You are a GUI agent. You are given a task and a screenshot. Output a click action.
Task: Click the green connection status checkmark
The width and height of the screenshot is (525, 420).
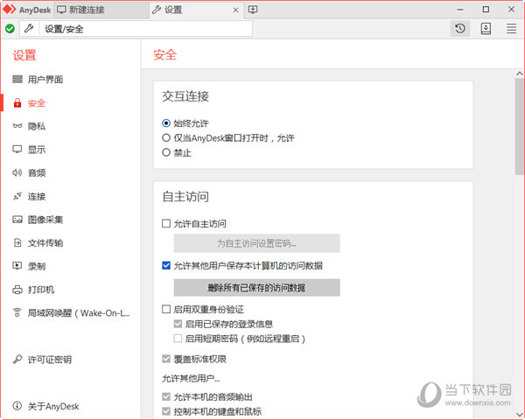pos(10,29)
